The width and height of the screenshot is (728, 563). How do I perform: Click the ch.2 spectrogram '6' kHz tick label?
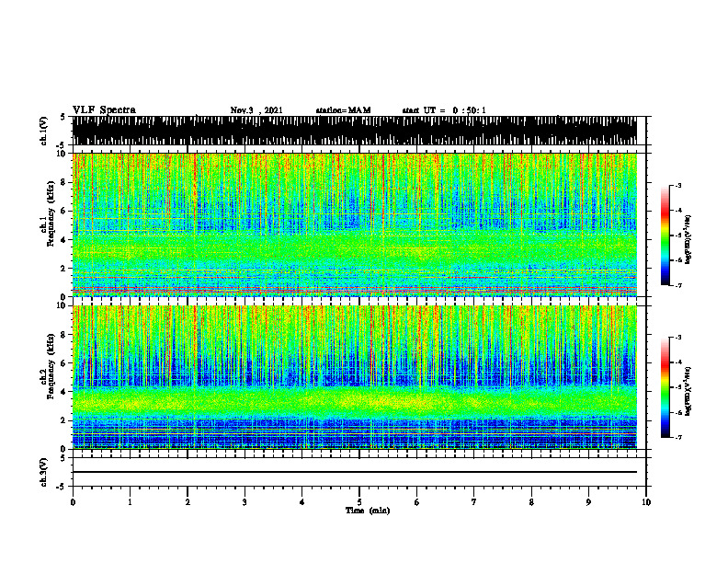coord(64,363)
